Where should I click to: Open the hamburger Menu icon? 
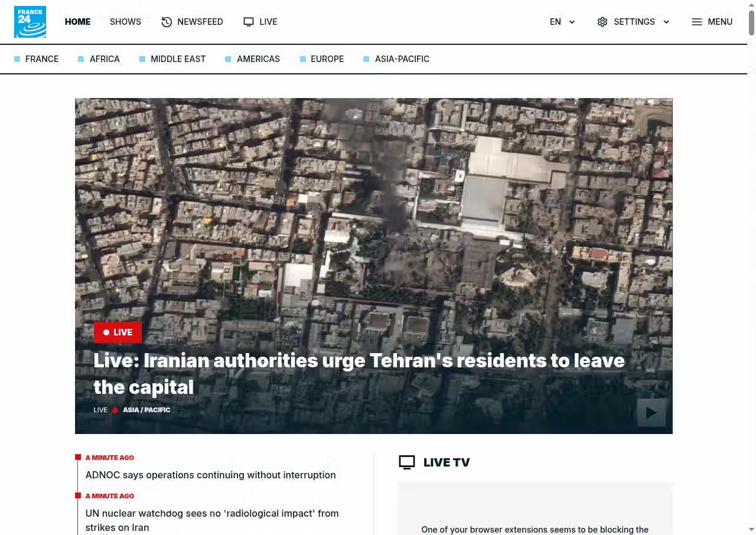point(697,22)
